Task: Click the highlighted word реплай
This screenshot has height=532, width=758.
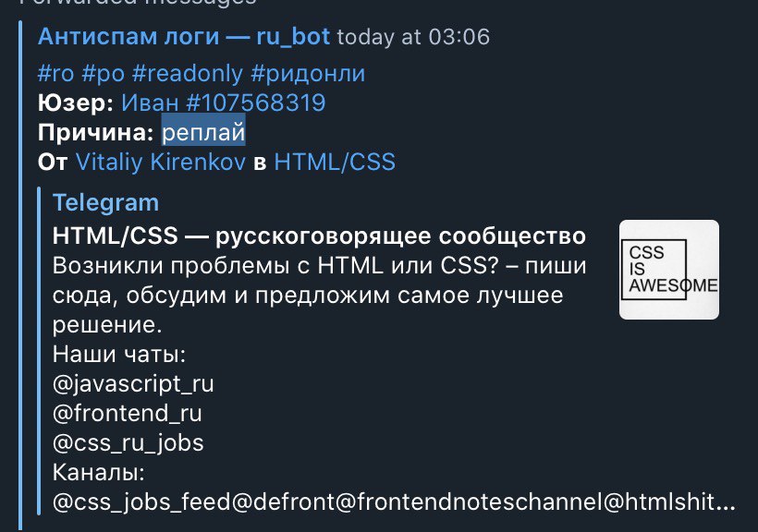Action: coord(203,132)
